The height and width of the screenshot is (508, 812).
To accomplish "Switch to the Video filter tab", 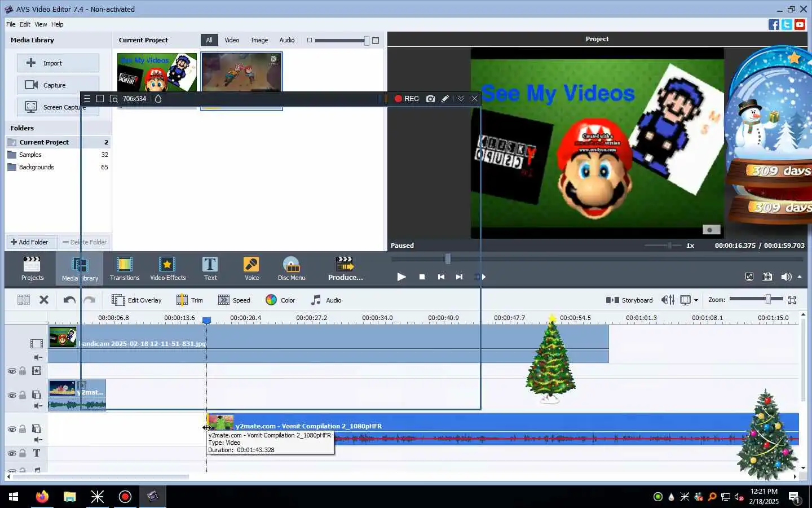I will (232, 40).
